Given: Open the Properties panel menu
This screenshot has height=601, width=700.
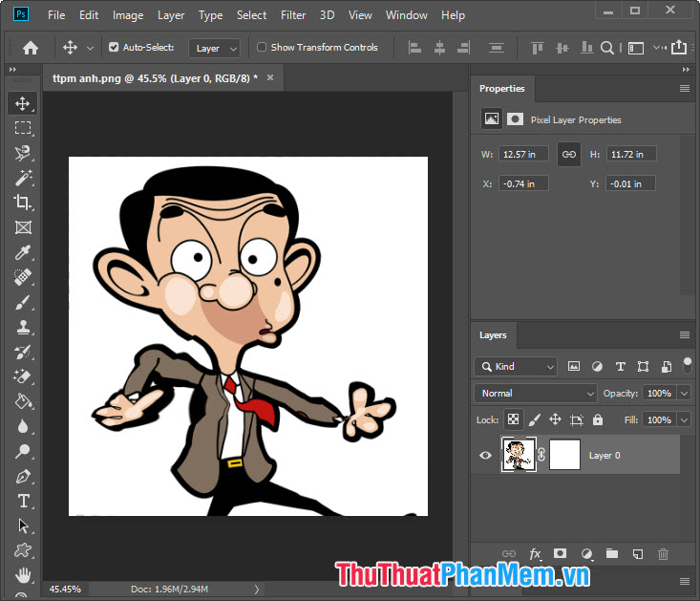Looking at the screenshot, I should [685, 89].
